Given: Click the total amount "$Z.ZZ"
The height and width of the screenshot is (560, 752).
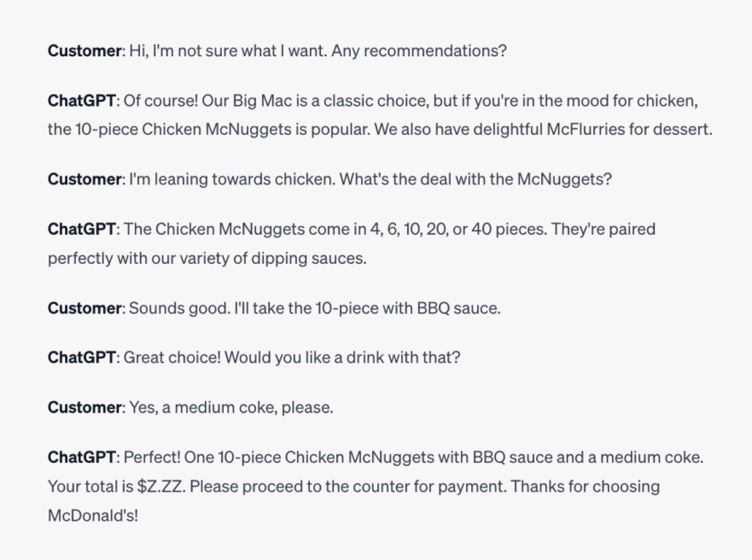Looking at the screenshot, I should 161,486.
